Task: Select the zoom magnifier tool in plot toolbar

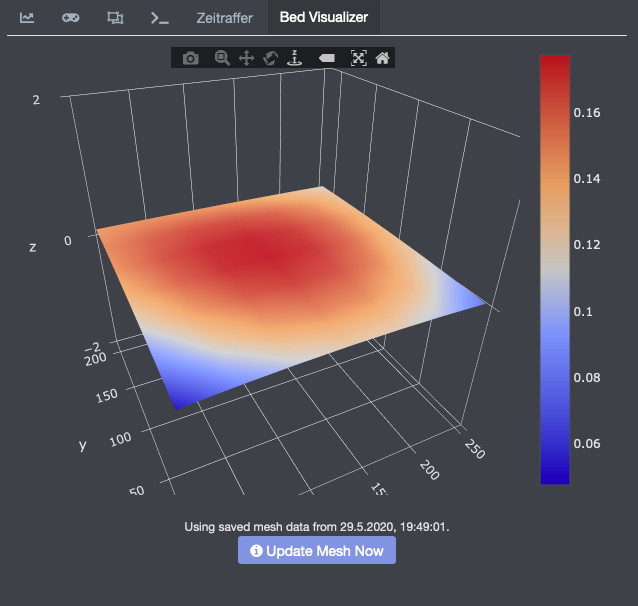Action: tap(222, 59)
